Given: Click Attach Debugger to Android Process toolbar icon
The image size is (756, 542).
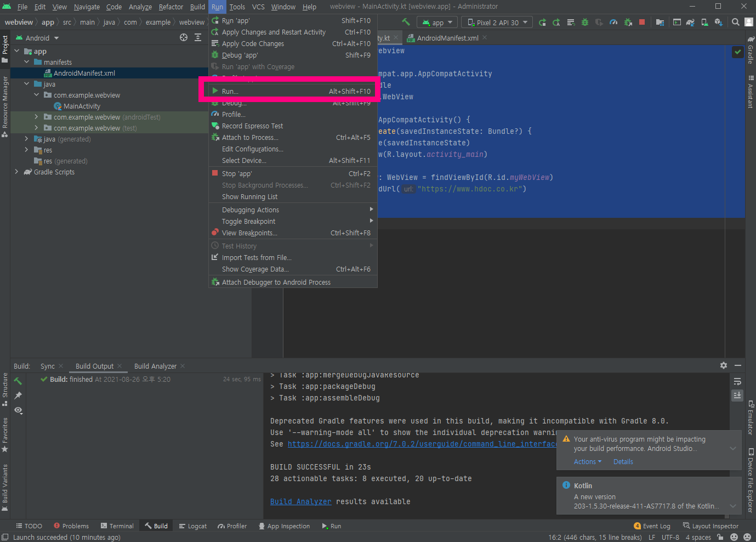Looking at the screenshot, I should click(628, 22).
